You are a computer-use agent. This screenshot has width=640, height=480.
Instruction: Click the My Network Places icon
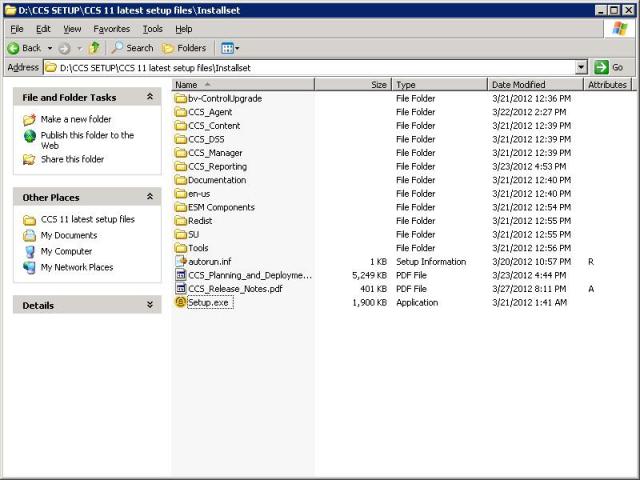click(29, 268)
